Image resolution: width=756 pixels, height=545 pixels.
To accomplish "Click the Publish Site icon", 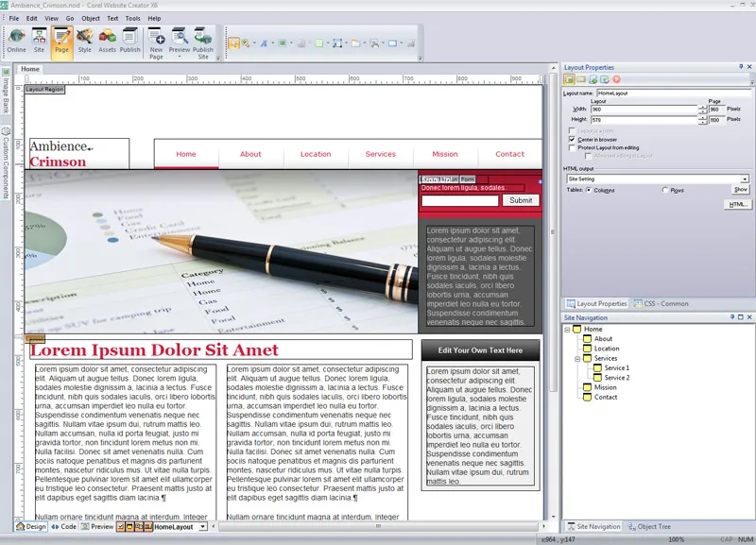I will 203,43.
